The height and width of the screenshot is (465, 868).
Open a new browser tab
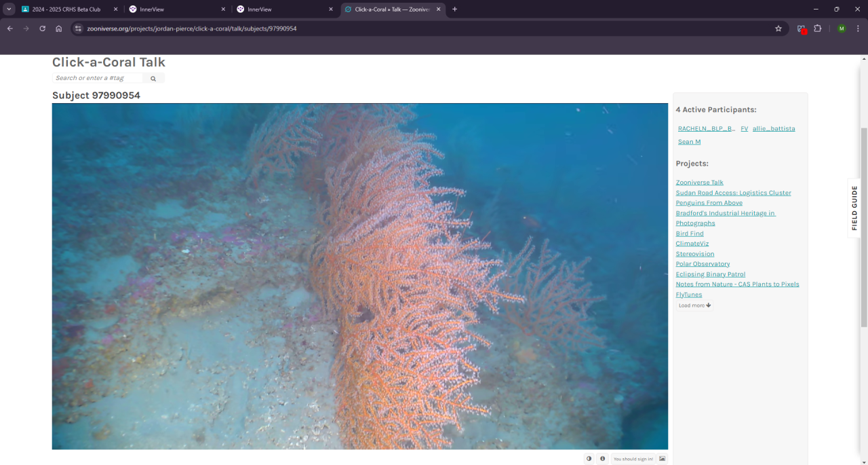point(454,9)
